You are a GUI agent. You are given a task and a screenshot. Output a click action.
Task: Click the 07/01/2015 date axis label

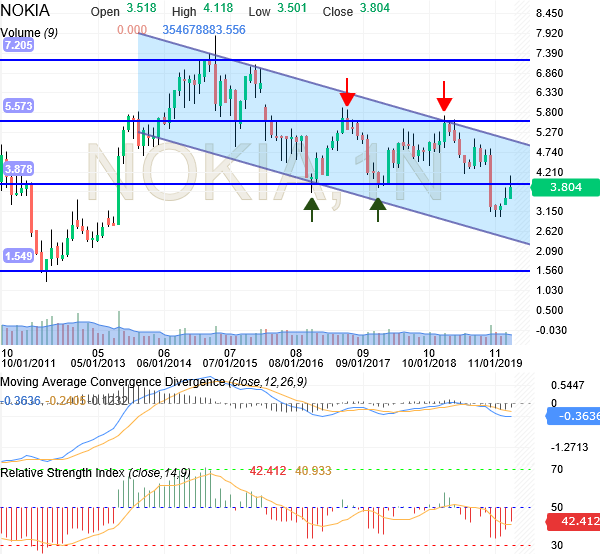pyautogui.click(x=230, y=363)
